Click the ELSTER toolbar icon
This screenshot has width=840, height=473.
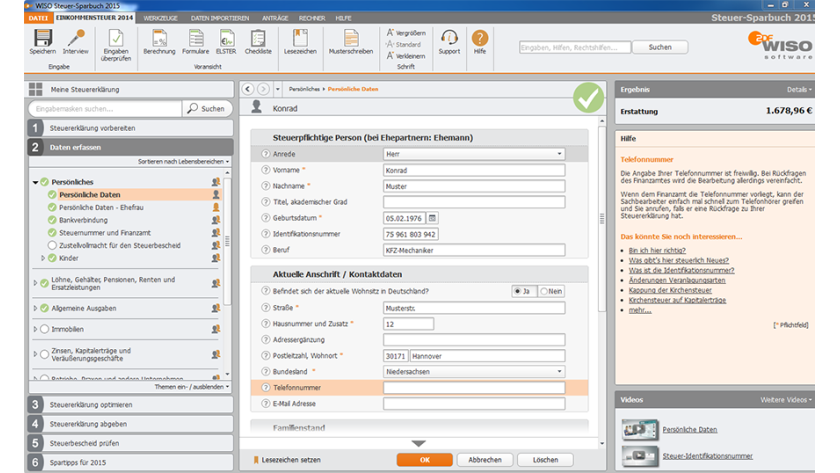[227, 38]
